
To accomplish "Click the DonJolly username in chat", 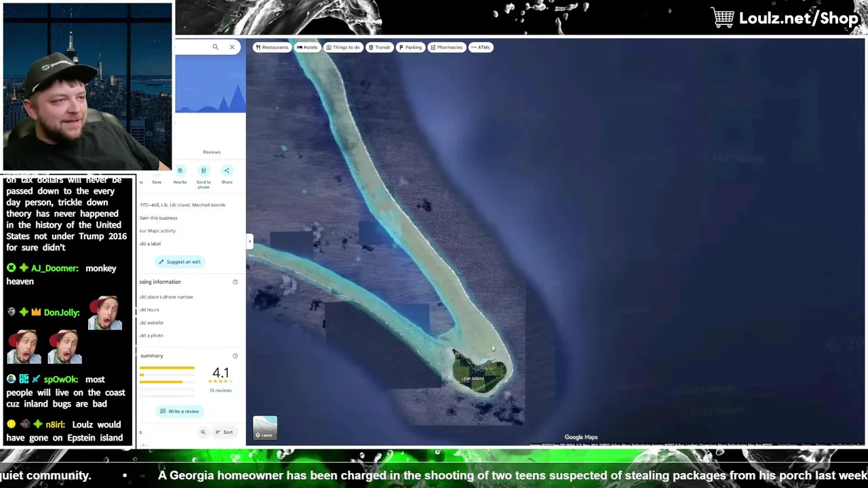I will (62, 312).
